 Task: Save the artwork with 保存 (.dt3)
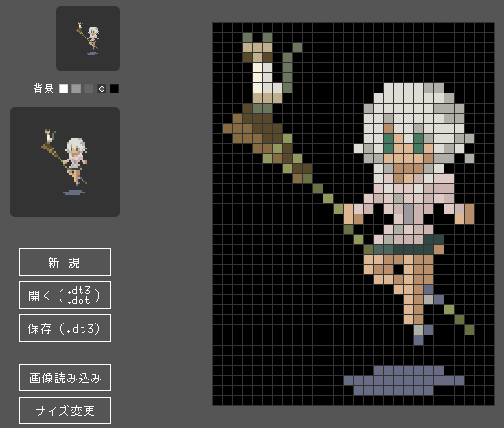[65, 328]
